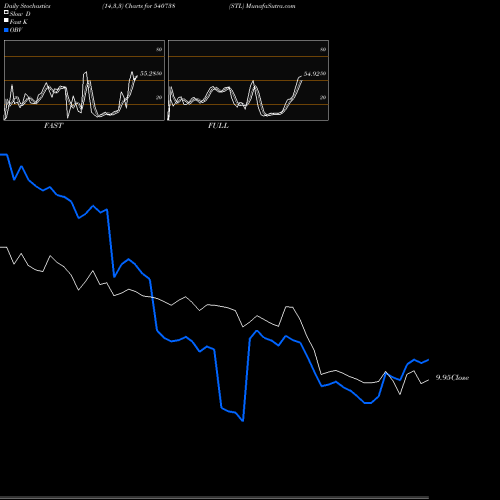500x500 pixels.
Task: Click the end of the white Close price line
Action: (428, 380)
